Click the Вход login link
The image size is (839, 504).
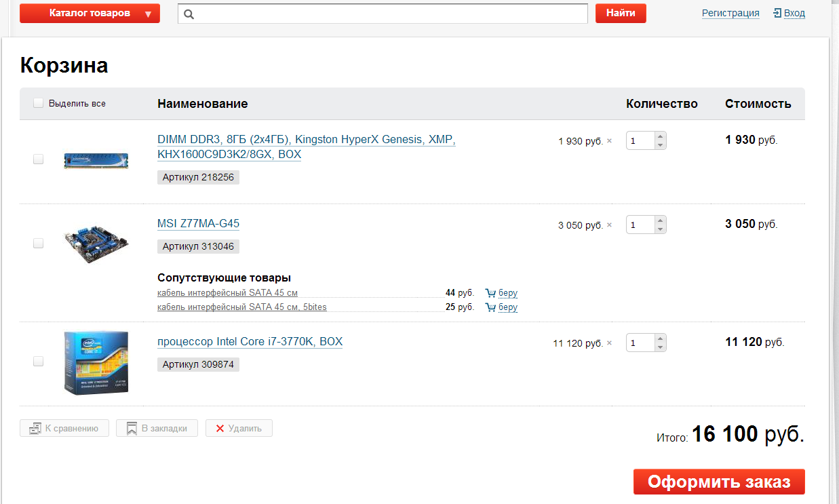[x=794, y=13]
